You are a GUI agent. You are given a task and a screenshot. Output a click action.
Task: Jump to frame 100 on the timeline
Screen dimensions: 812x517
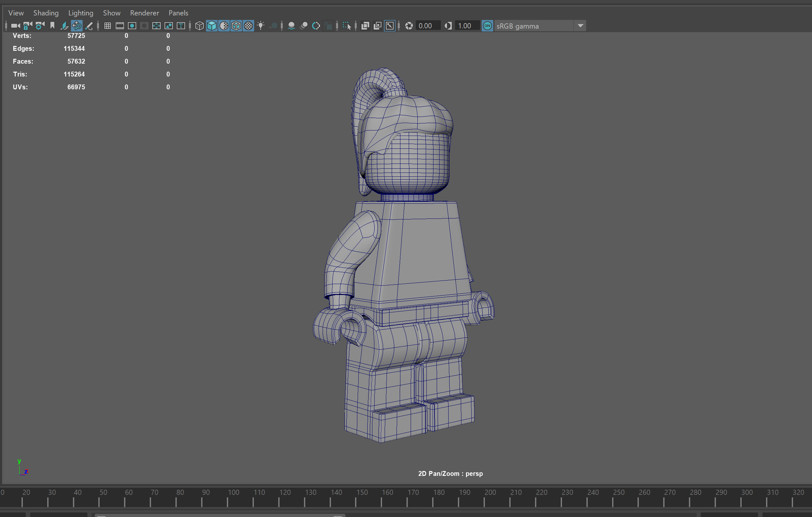tap(234, 492)
